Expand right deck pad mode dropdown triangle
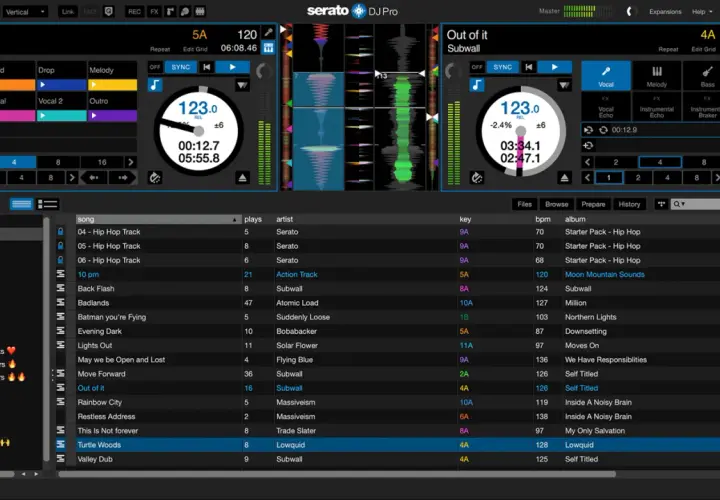The height and width of the screenshot is (500, 720). [x=564, y=85]
